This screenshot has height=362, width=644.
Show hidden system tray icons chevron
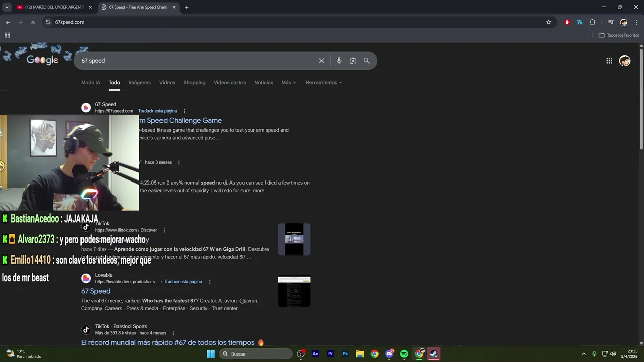pos(584,354)
